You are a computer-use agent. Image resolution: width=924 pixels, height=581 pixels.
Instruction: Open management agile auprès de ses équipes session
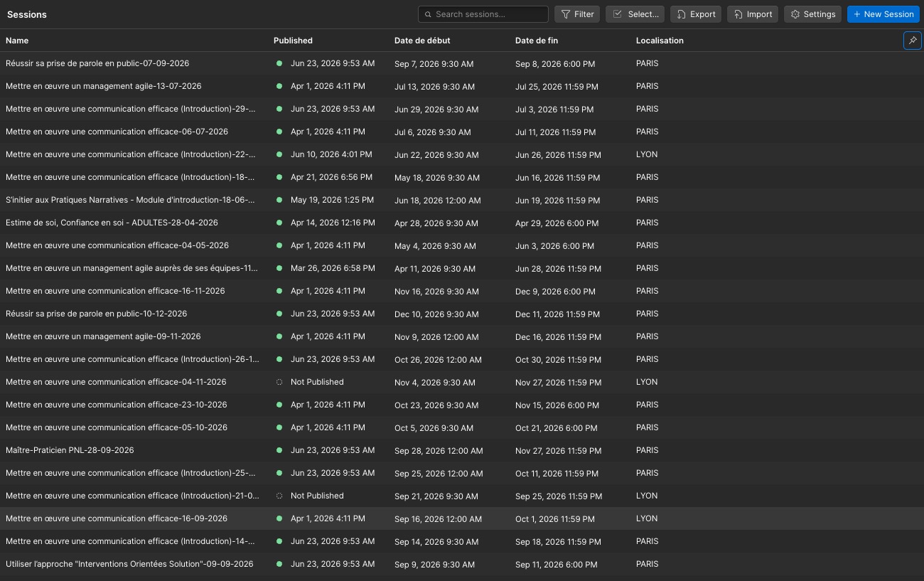[x=132, y=268]
